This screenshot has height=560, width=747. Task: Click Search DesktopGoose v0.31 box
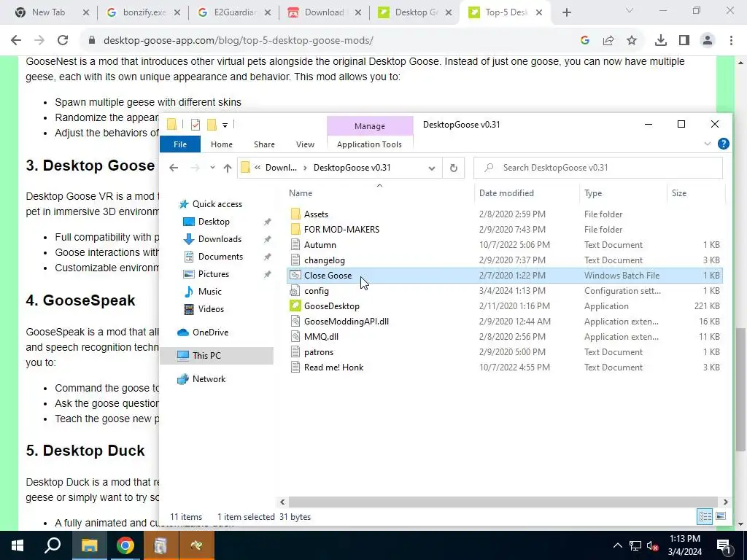click(598, 168)
